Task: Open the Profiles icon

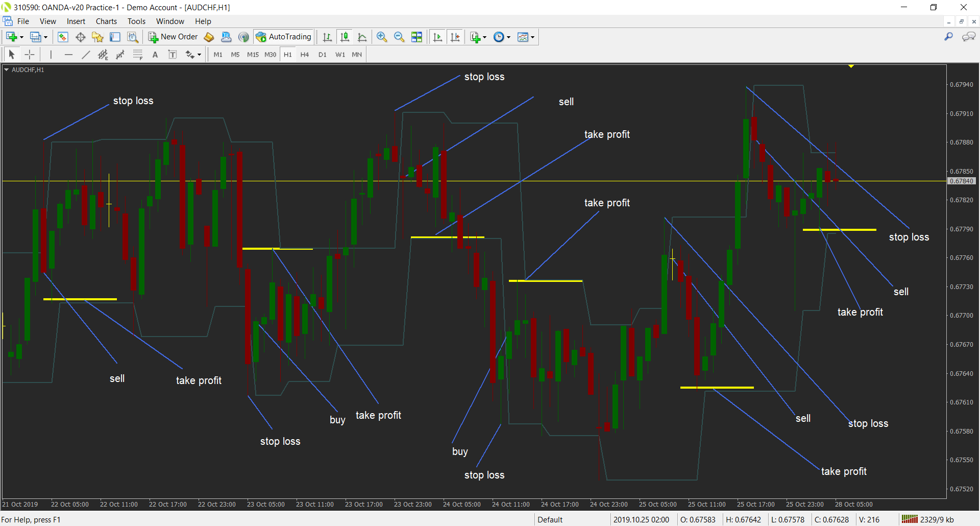Action: [x=36, y=37]
